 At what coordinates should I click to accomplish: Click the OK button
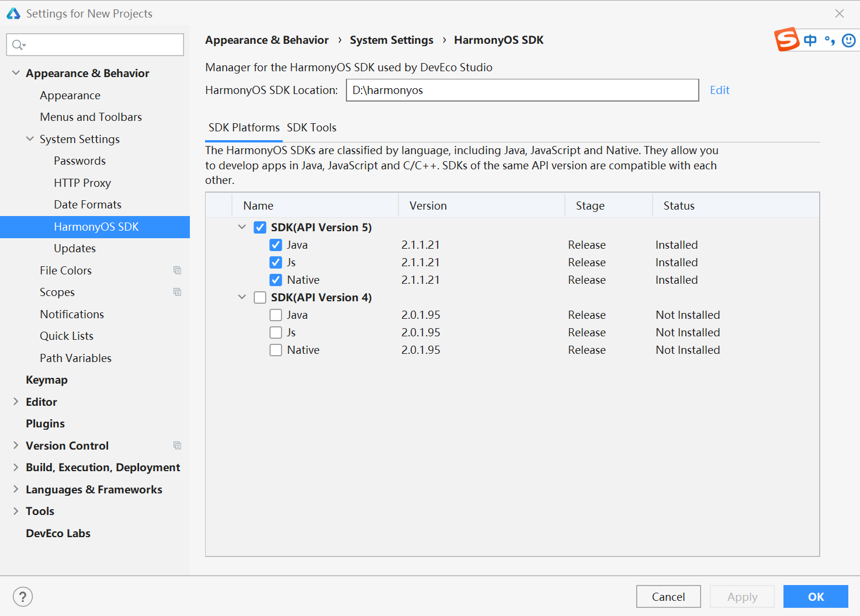(x=816, y=597)
